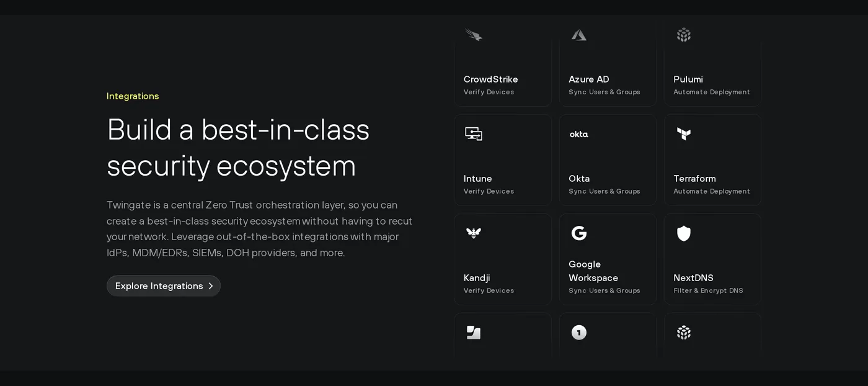Select the Google Workspace card title
The height and width of the screenshot is (386, 868).
(593, 271)
